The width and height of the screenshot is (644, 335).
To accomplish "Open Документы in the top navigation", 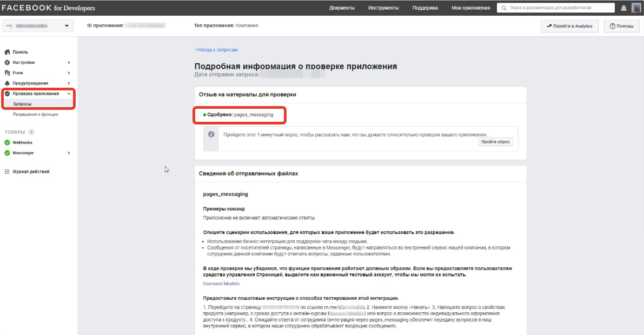I will click(x=342, y=8).
